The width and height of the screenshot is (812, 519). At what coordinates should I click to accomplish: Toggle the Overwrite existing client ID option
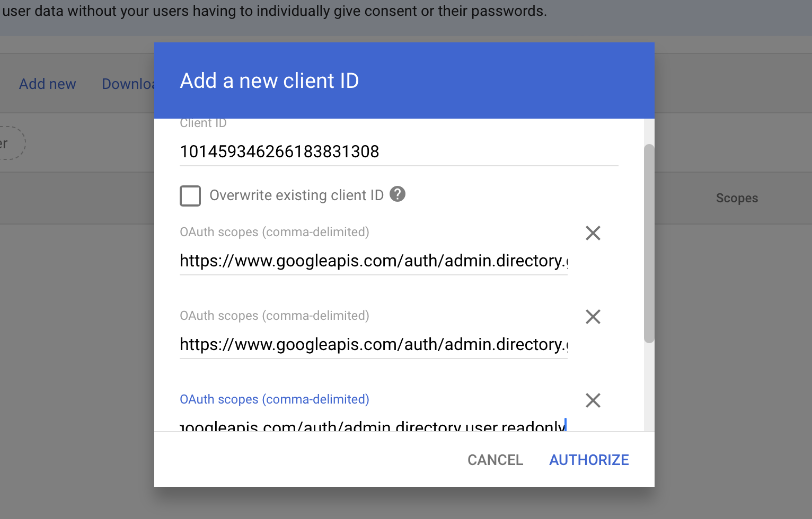click(x=190, y=196)
